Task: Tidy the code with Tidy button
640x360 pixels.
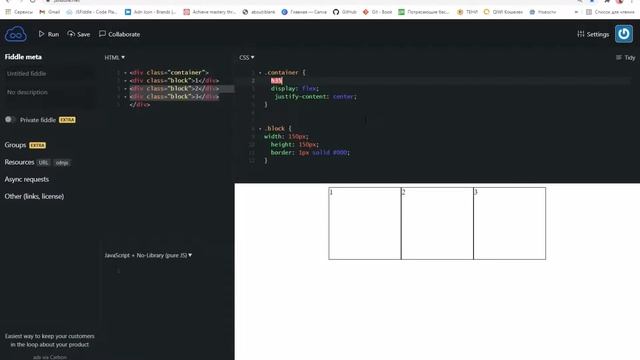Action: 625,58
